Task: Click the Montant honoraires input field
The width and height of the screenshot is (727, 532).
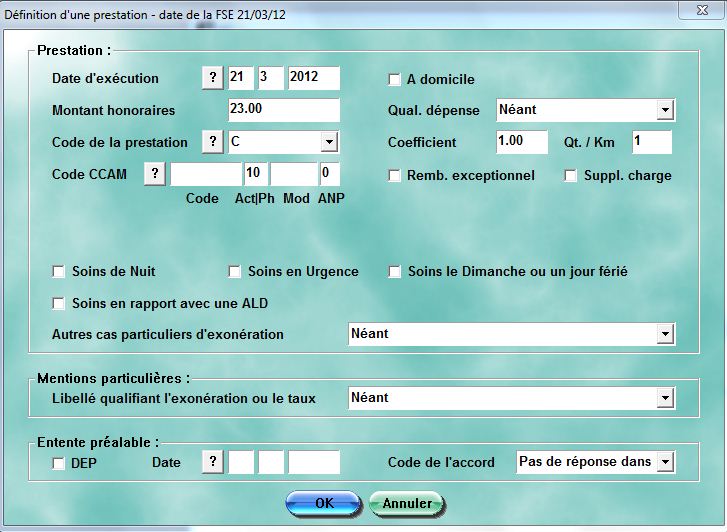Action: [x=284, y=110]
